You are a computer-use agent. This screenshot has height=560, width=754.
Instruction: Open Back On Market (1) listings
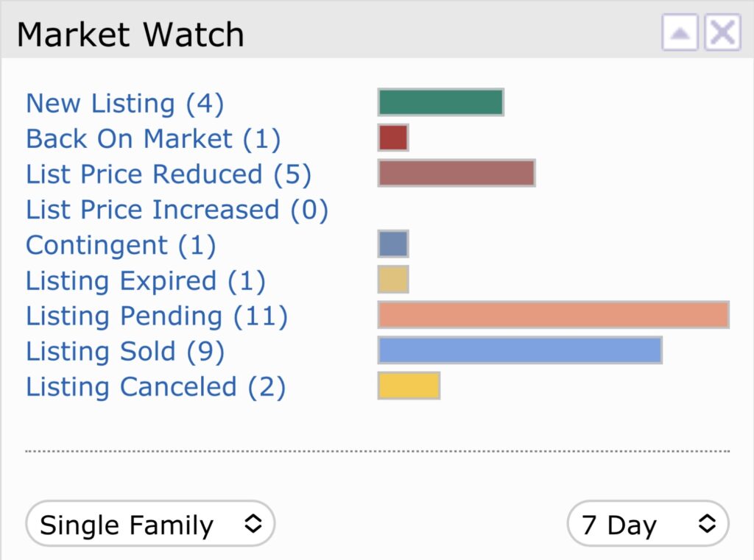point(153,139)
